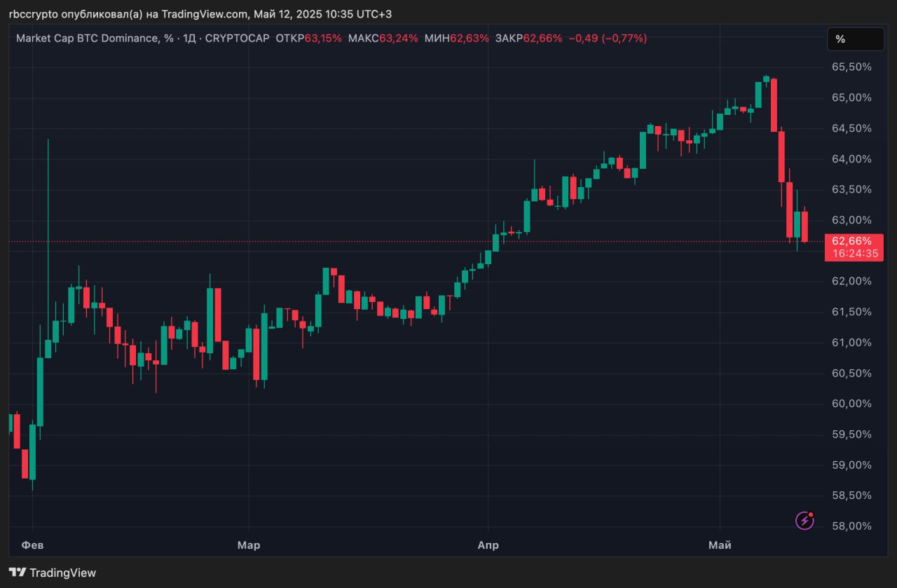The image size is (897, 588).
Task: Click the 60,00% price axis label
Action: click(851, 404)
